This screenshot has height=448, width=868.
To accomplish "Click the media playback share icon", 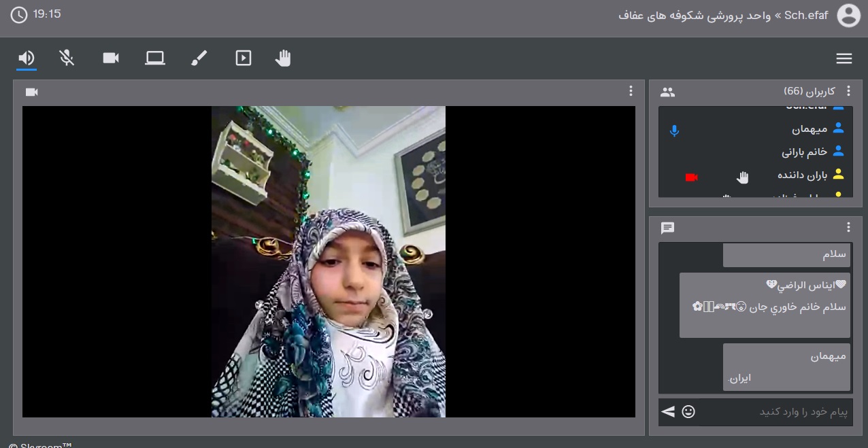I will coord(243,58).
